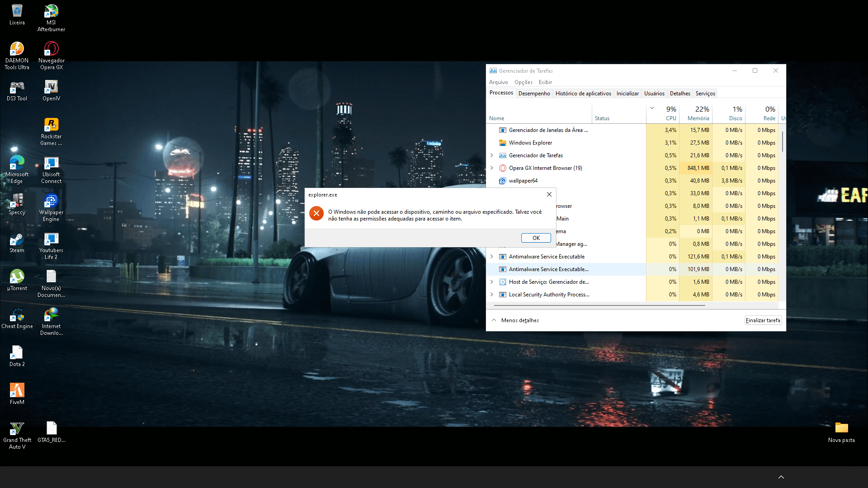Viewport: 868px width, 488px height.
Task: Select wallpaper64 process in Task Manager
Action: 522,180
